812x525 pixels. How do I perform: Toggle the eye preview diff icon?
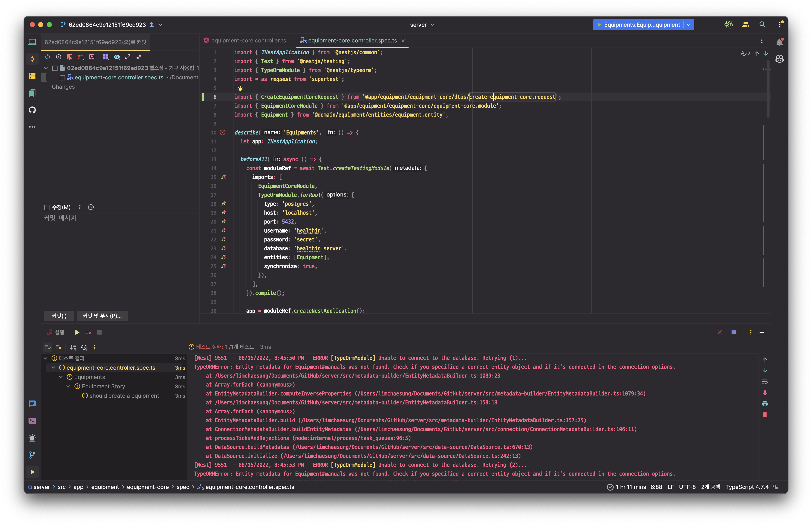[x=117, y=57]
